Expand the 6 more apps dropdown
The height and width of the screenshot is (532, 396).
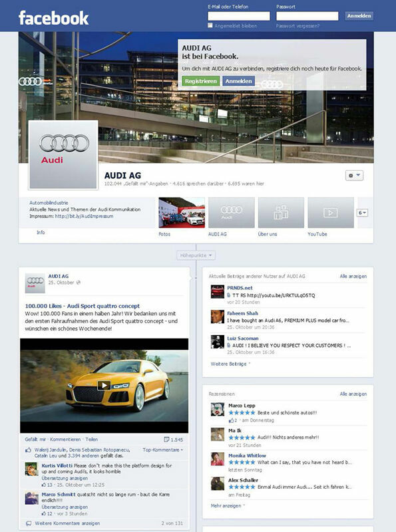[362, 213]
